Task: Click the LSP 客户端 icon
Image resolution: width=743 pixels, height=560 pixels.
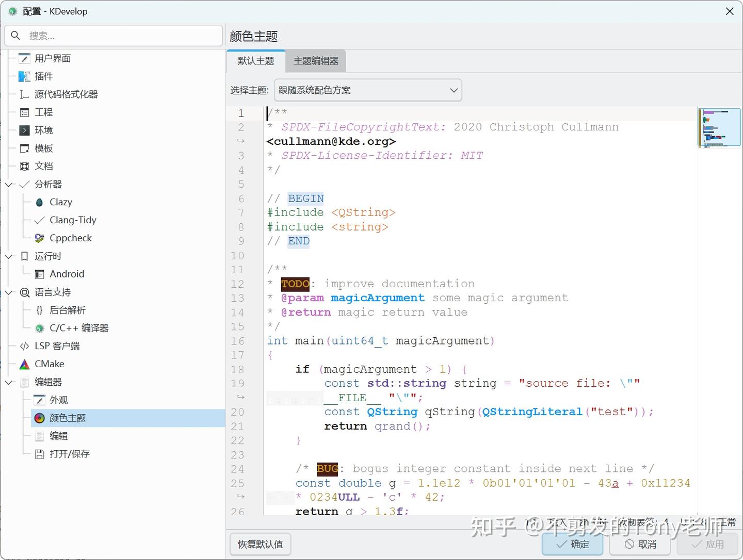Action: tap(24, 345)
